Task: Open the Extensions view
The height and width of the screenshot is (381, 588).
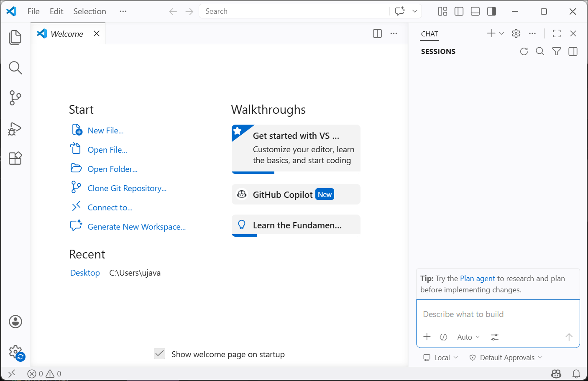Action: coord(15,159)
